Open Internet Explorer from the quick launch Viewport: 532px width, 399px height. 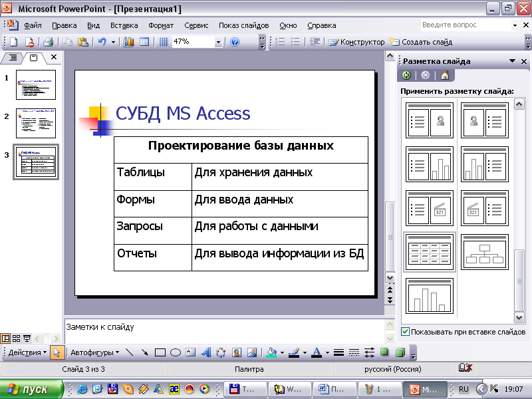coord(82,389)
